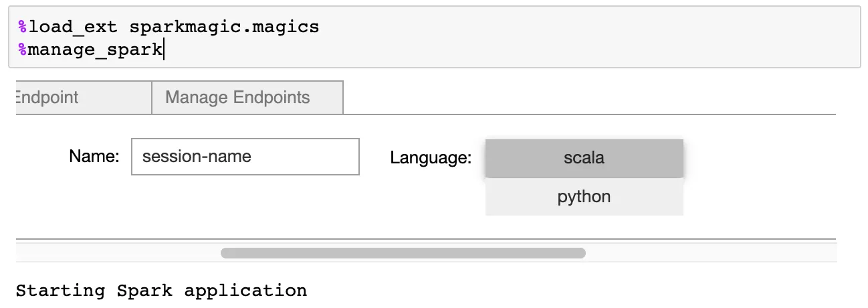Click the word load_ext in the code cell
This screenshot has width=868, height=308.
tap(74, 27)
